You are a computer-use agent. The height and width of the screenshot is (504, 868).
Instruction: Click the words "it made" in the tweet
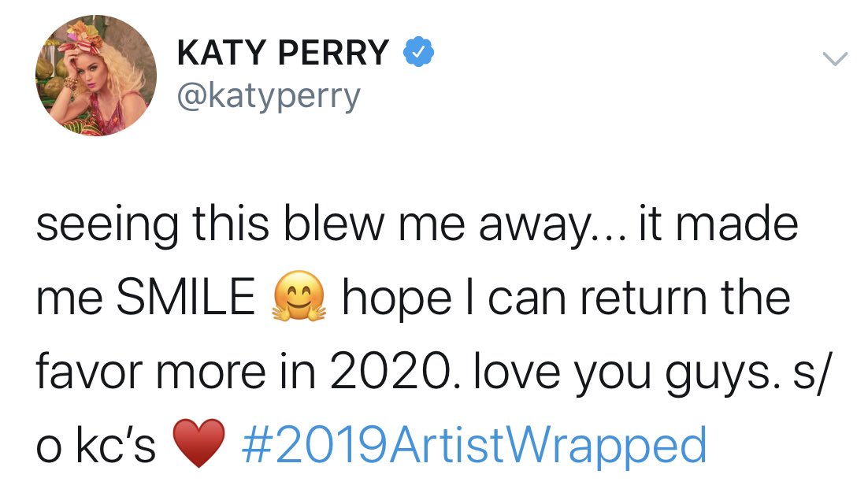[x=718, y=223]
